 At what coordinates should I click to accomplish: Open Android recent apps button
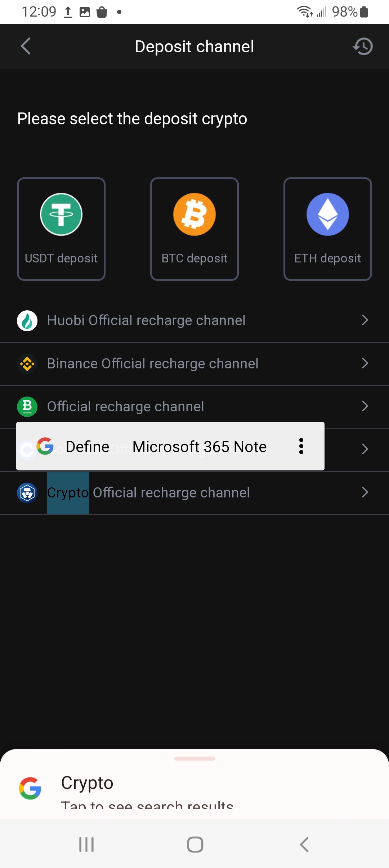tap(86, 845)
